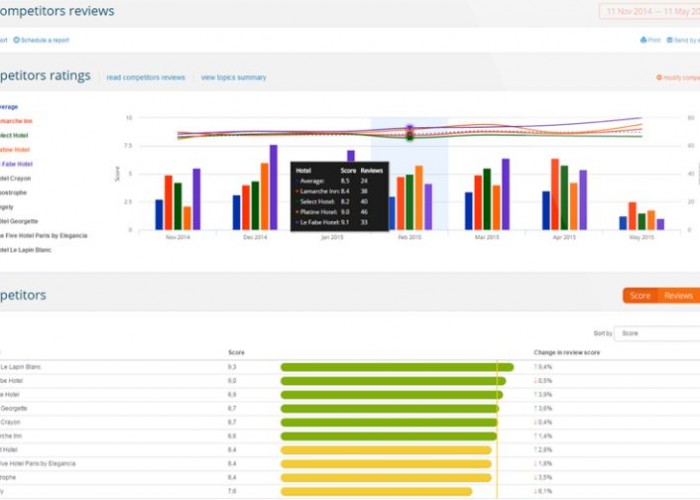Click the red May 2015 bar
700x500 pixels.
(632, 216)
